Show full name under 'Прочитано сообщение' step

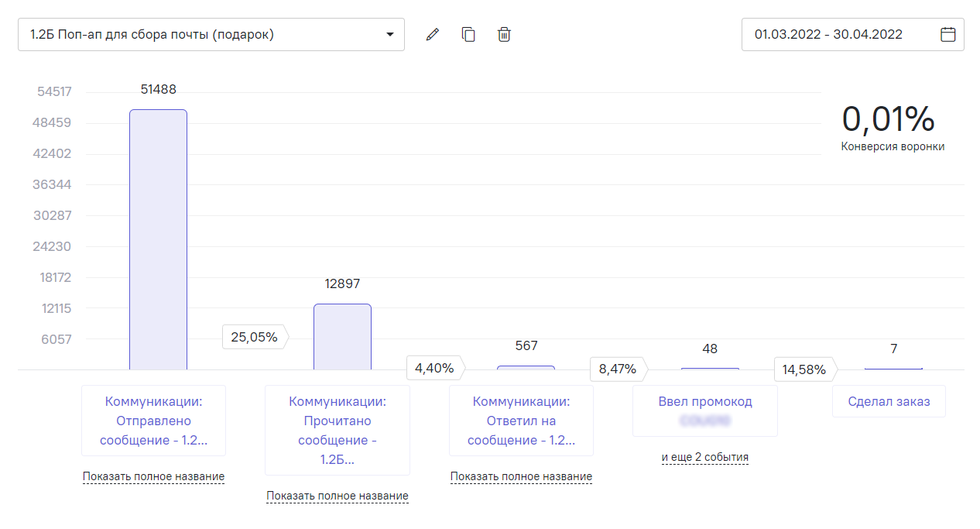pyautogui.click(x=338, y=496)
